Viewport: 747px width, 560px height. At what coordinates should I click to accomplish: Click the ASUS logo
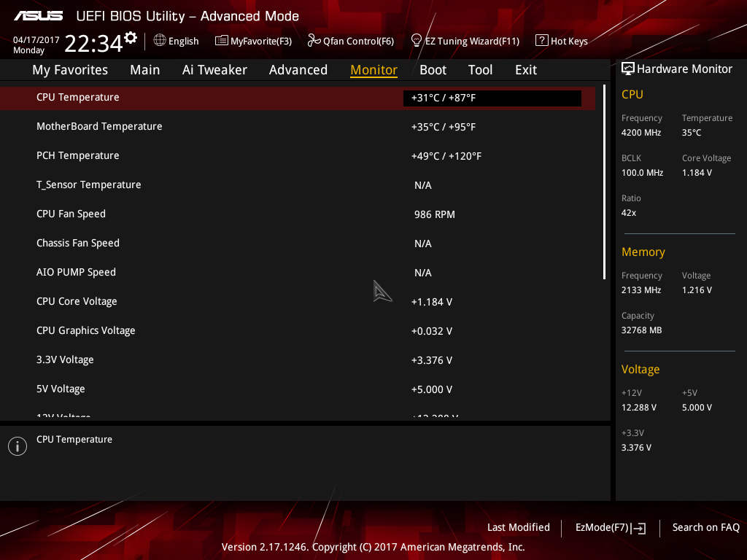click(x=38, y=16)
